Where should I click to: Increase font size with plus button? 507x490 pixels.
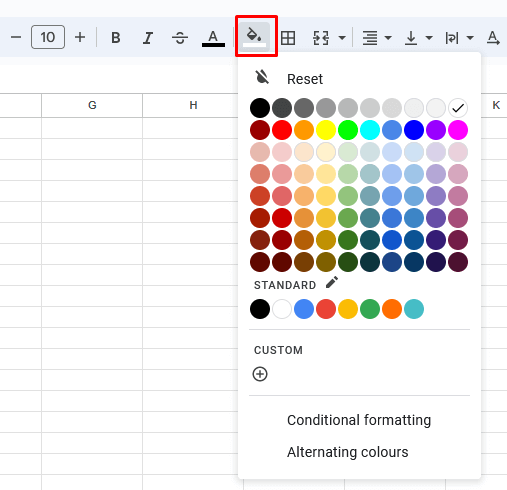(x=80, y=37)
